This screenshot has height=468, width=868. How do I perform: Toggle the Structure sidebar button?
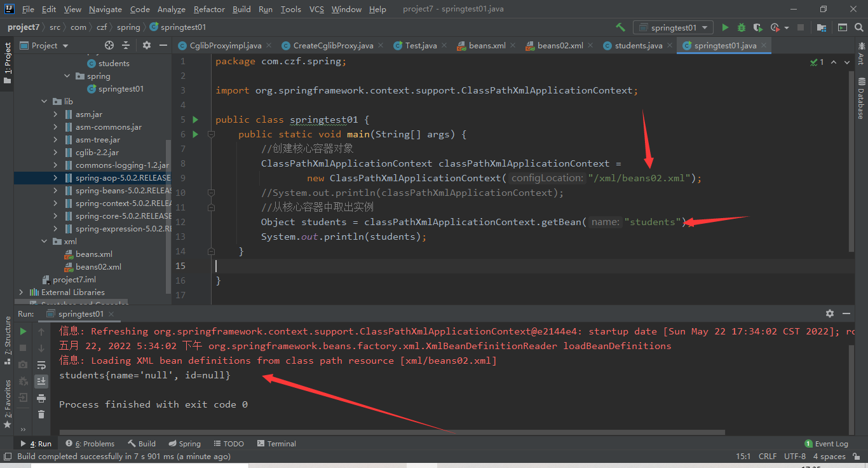(x=7, y=341)
